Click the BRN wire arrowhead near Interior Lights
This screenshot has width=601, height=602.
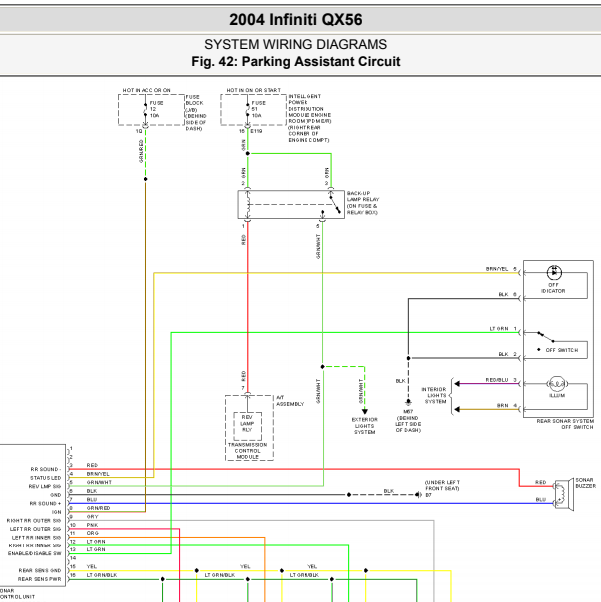[457, 410]
